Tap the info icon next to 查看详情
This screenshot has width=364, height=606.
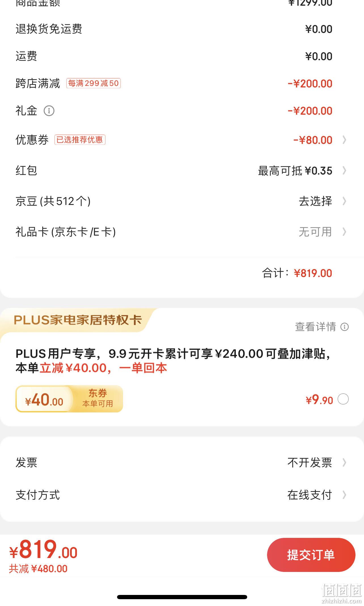344,327
